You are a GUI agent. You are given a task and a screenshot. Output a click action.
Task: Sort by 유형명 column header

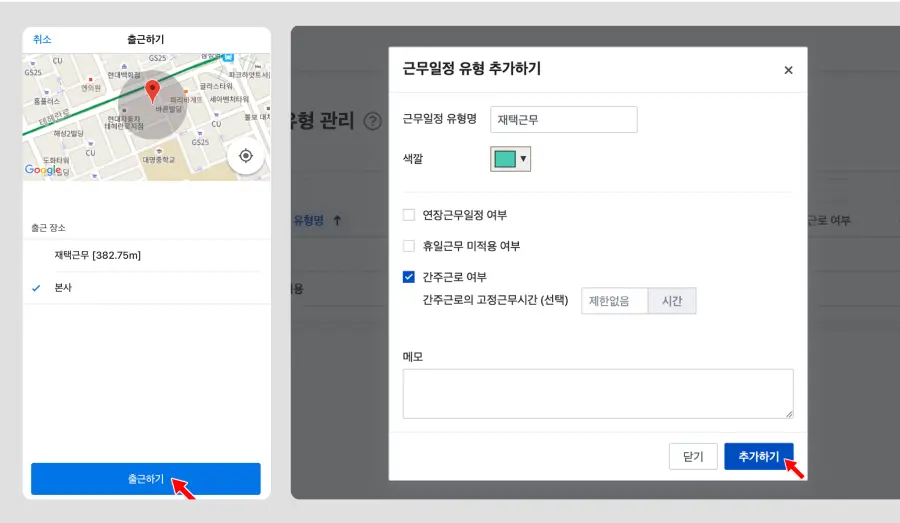pyautogui.click(x=309, y=220)
